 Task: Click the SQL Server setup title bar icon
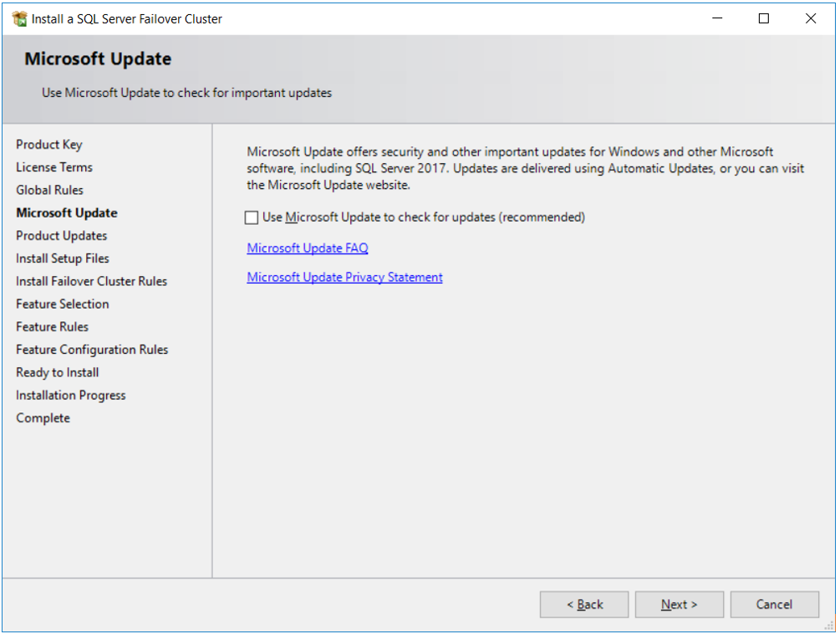pos(20,18)
